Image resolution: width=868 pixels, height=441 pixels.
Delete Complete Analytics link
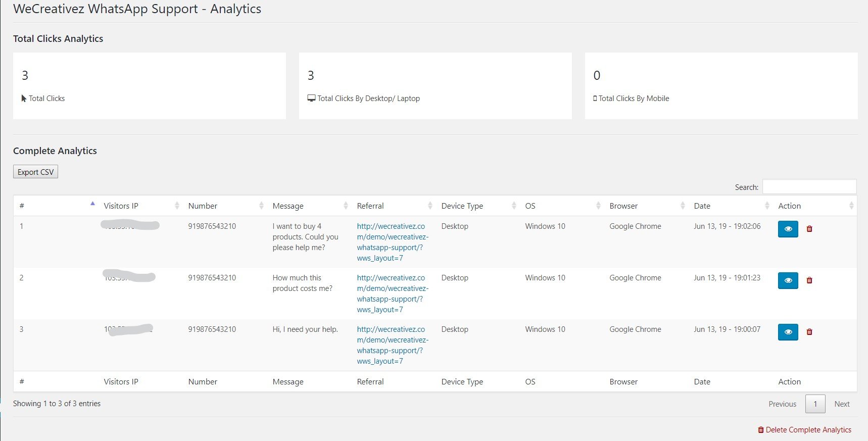click(804, 429)
